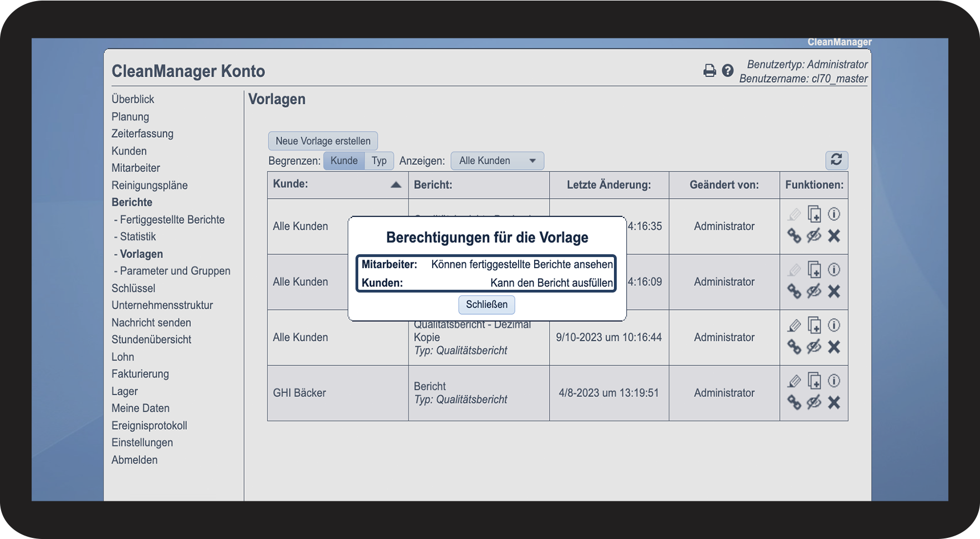Open Fertiggestellte Berichte submenu item
This screenshot has width=980, height=539.
click(172, 219)
